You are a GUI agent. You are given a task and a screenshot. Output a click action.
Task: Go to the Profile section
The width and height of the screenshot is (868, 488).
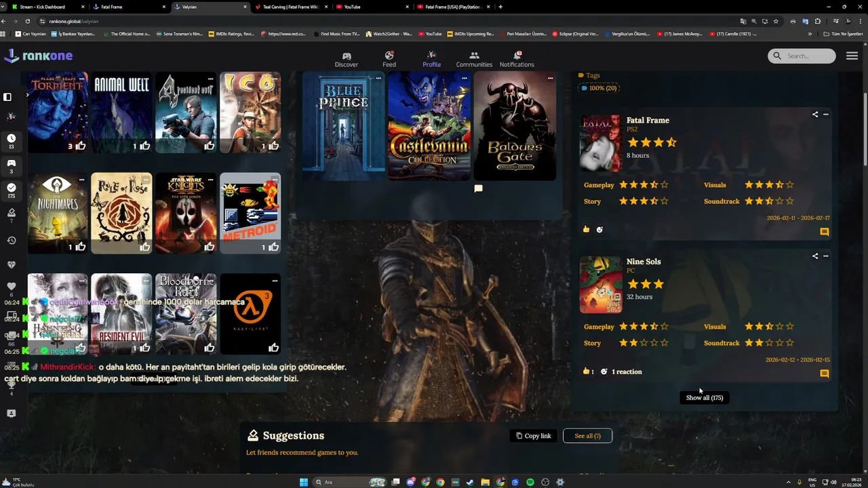click(x=431, y=60)
